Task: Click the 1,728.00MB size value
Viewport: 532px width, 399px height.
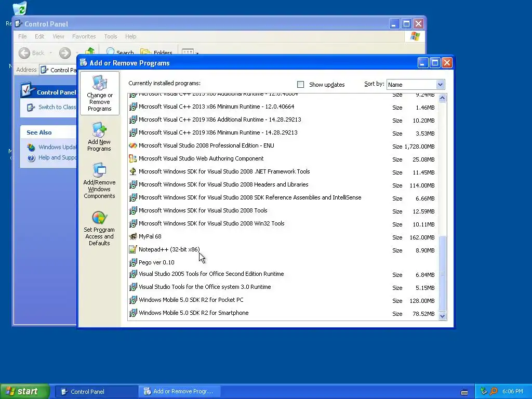Action: tap(419, 147)
